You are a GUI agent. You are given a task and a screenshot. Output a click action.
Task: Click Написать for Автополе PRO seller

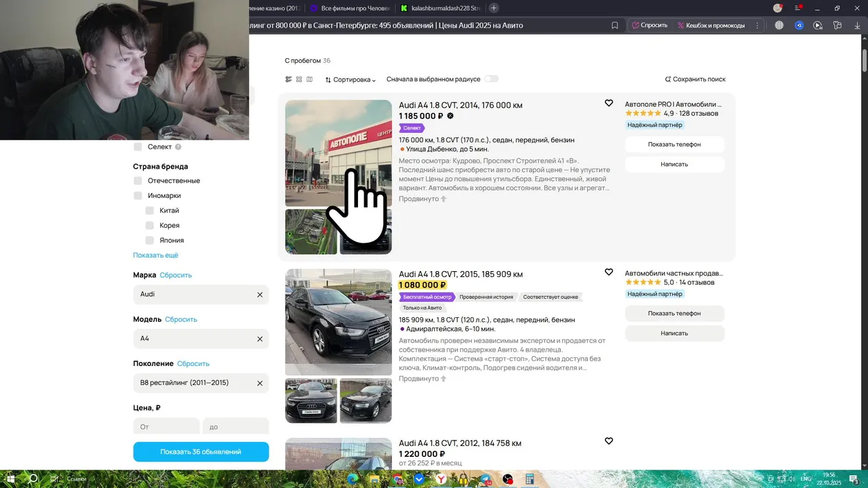point(674,164)
